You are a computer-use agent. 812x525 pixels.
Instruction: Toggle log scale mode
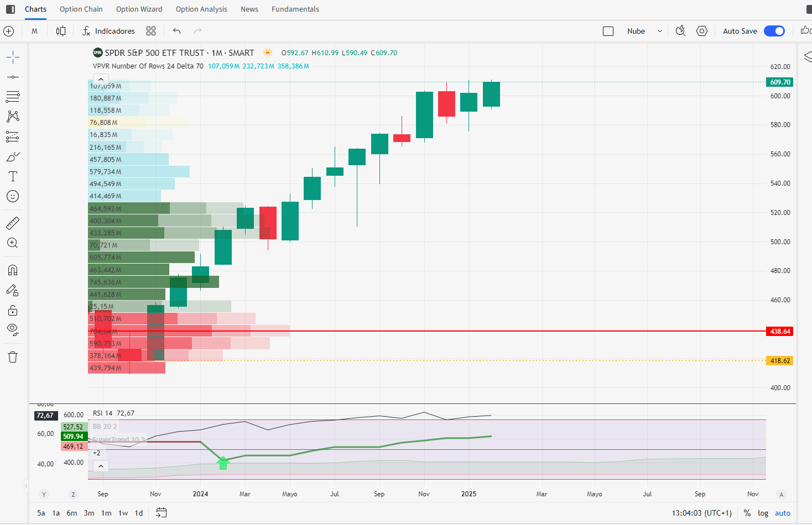[763, 513]
